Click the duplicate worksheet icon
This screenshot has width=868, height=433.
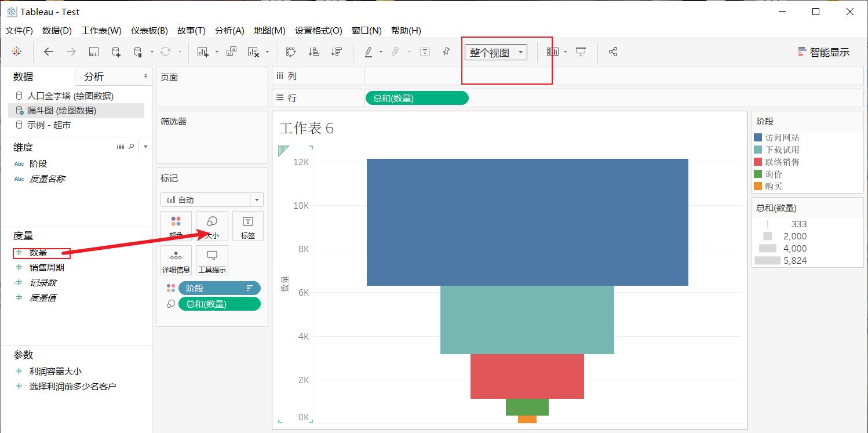(231, 51)
